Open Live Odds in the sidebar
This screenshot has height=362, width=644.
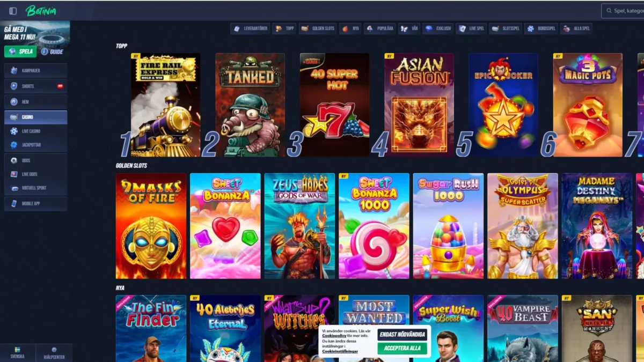(x=35, y=174)
